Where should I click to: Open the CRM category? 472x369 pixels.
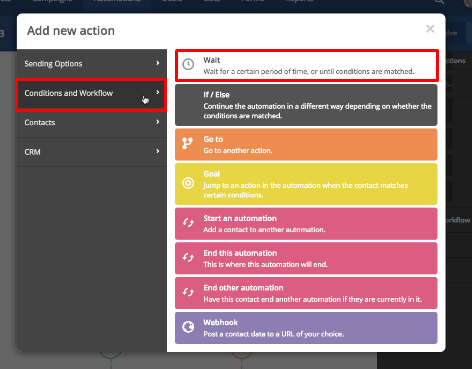[92, 152]
